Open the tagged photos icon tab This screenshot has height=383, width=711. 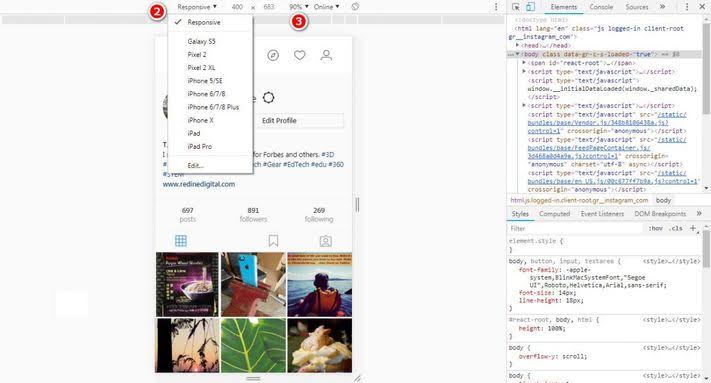click(326, 241)
